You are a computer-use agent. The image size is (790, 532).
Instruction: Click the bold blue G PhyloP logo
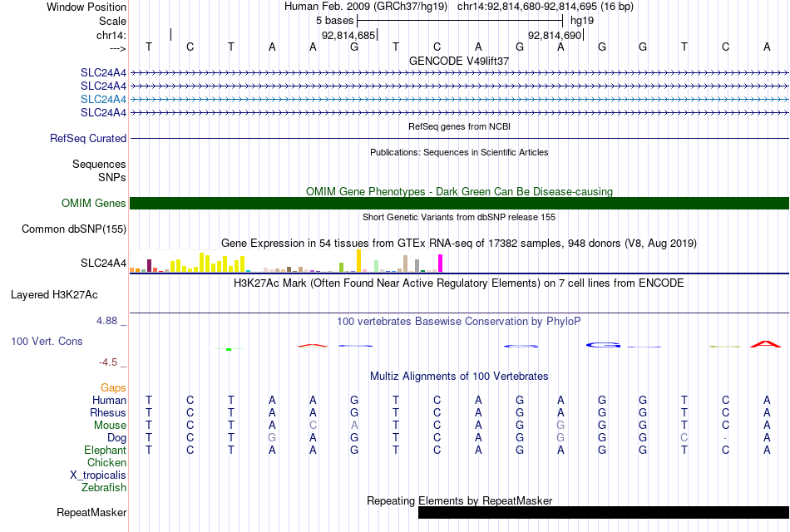coord(603,345)
